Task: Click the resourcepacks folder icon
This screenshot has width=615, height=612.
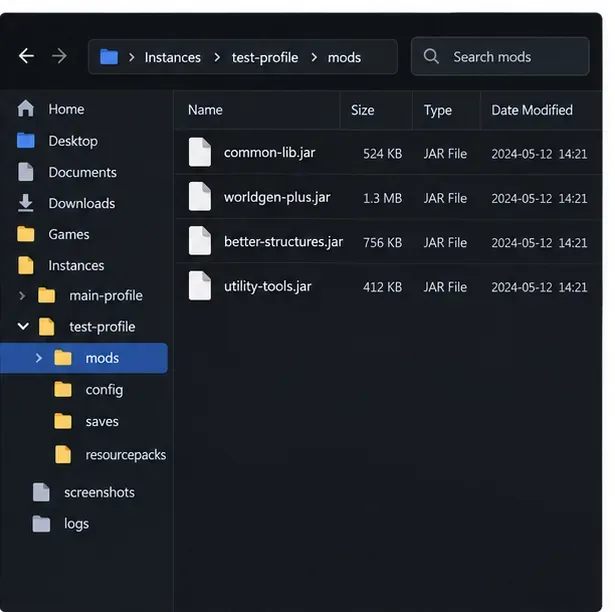Action: (63, 454)
